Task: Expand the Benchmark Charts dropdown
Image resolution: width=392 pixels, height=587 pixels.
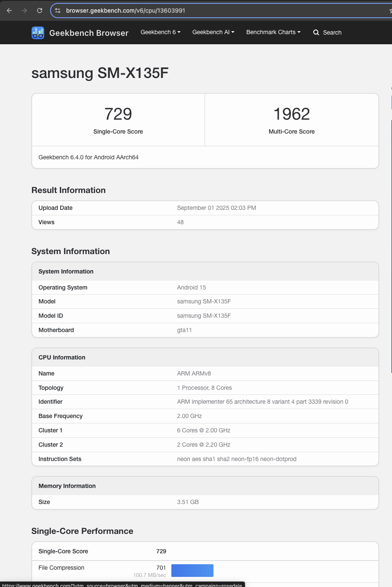Action: point(273,32)
